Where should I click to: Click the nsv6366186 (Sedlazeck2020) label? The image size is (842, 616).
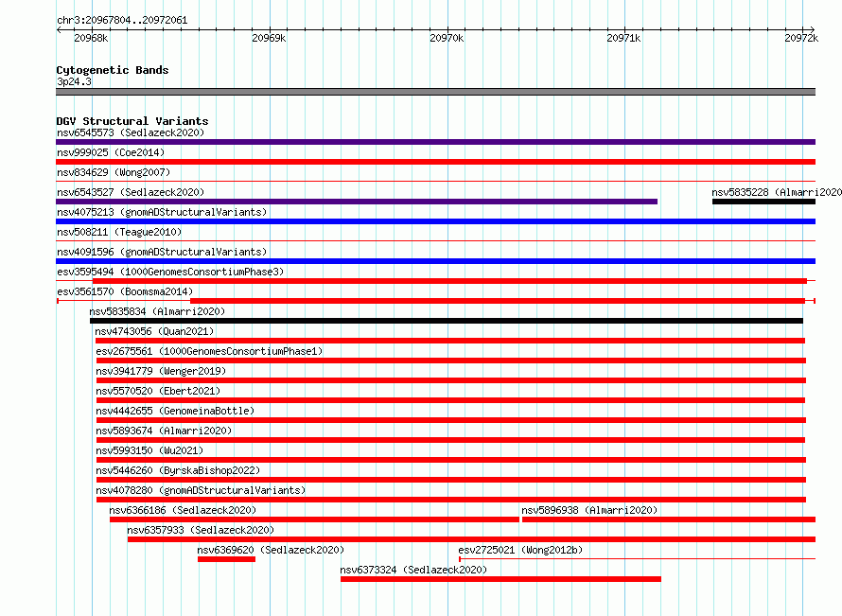183,510
